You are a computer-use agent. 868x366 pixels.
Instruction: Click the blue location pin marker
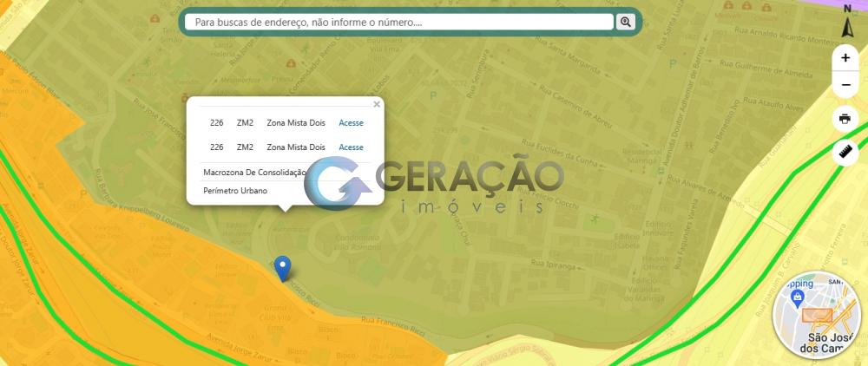pyautogui.click(x=281, y=267)
